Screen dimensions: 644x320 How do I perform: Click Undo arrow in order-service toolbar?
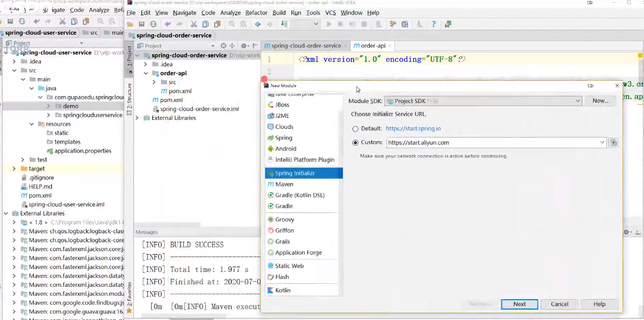point(168,24)
